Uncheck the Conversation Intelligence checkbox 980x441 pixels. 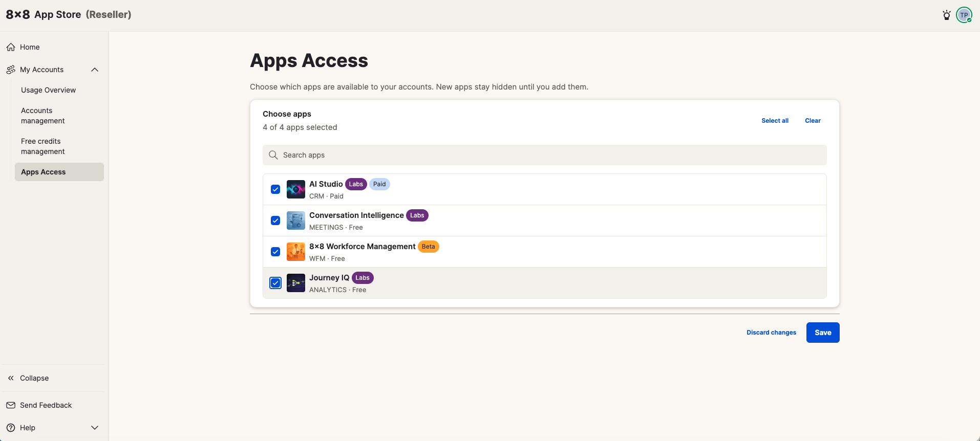(x=275, y=220)
